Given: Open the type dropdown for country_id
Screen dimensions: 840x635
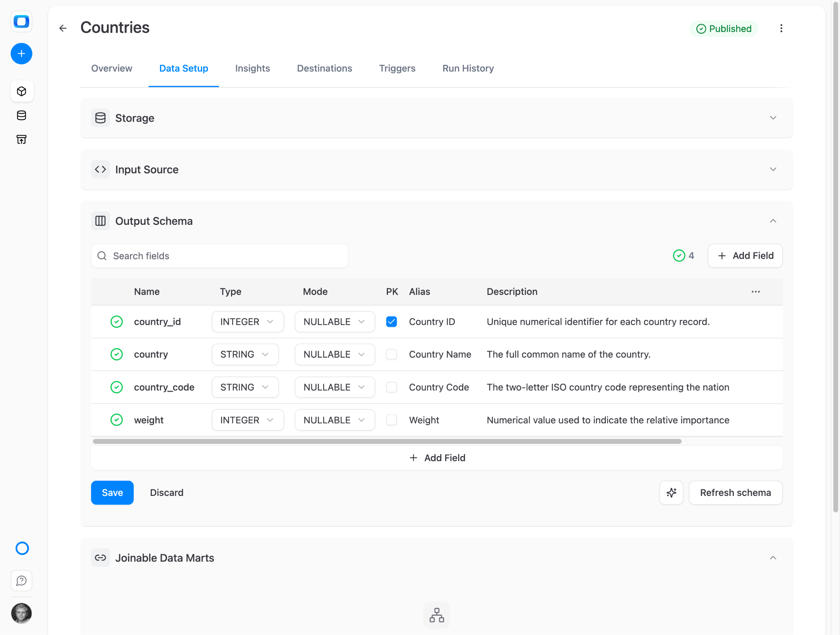Looking at the screenshot, I should coord(248,322).
